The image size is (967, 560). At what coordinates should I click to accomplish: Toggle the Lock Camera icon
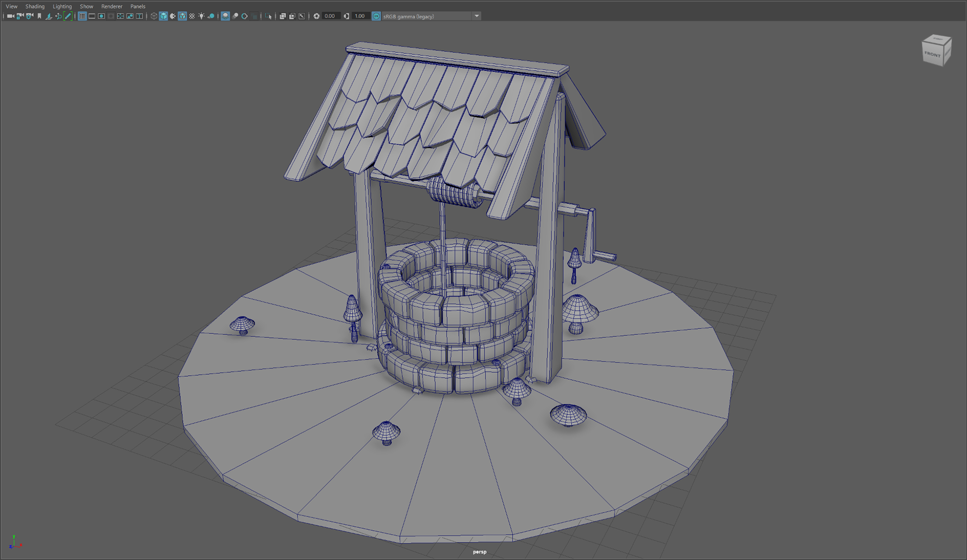point(20,16)
